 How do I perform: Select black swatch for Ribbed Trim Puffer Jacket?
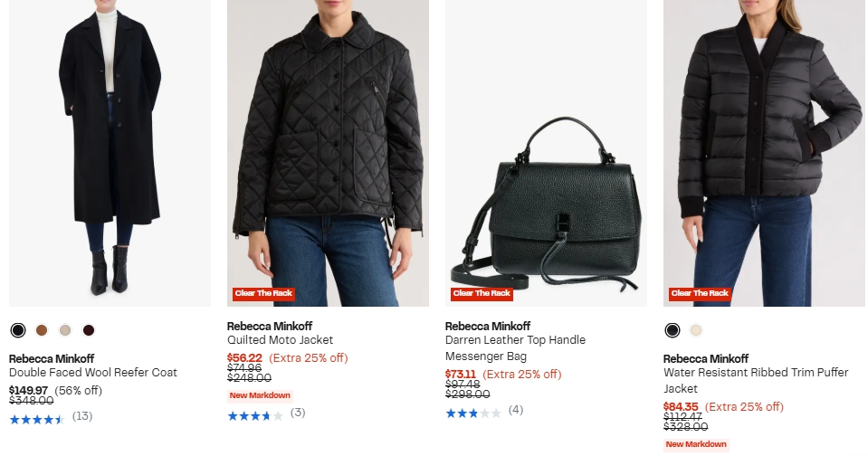[x=672, y=330]
